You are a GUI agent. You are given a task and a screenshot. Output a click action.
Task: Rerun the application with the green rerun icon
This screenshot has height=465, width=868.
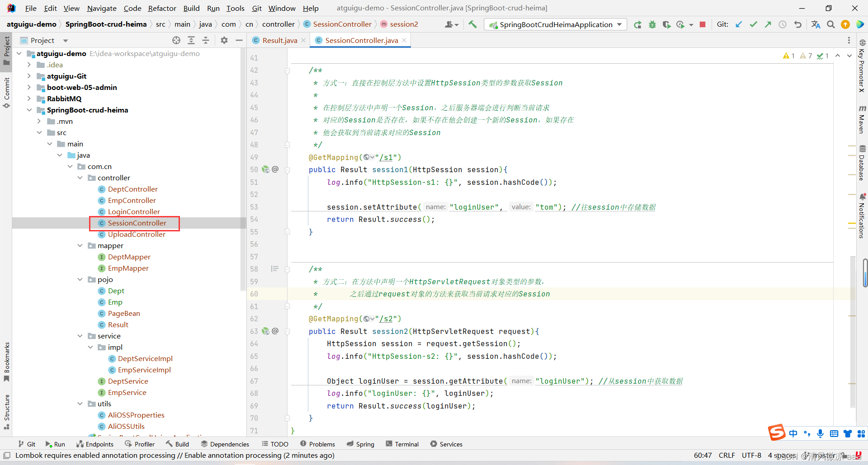click(637, 24)
